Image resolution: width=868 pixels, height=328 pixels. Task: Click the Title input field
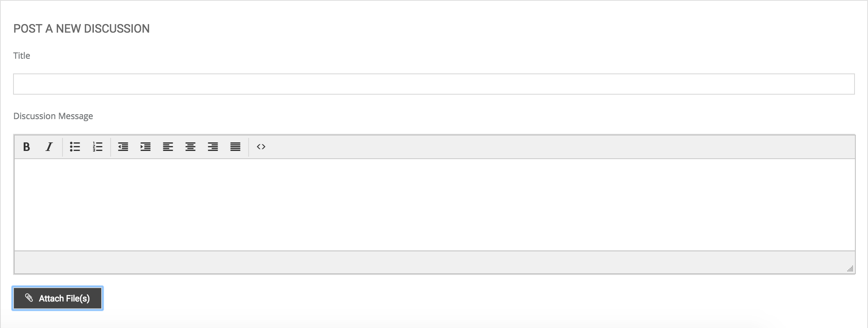pyautogui.click(x=434, y=84)
